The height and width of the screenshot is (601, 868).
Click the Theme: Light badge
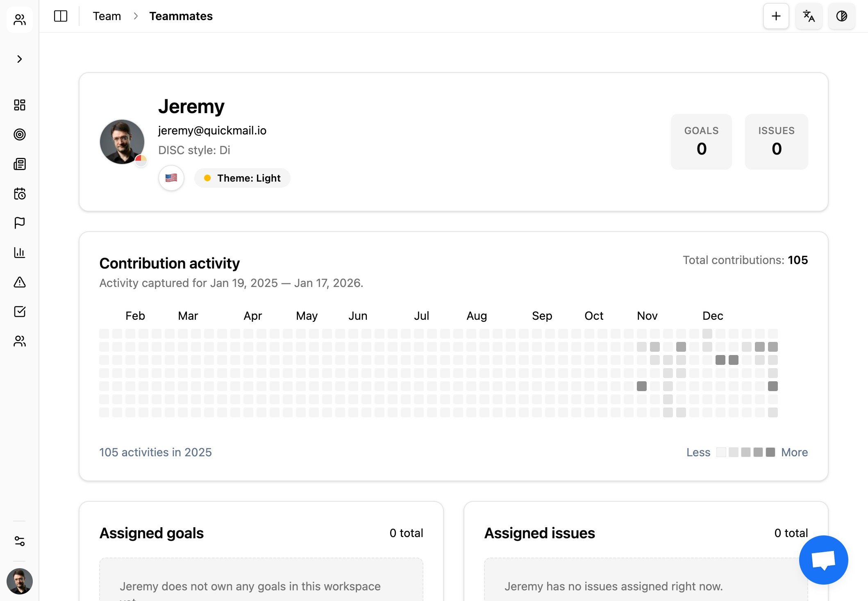242,178
